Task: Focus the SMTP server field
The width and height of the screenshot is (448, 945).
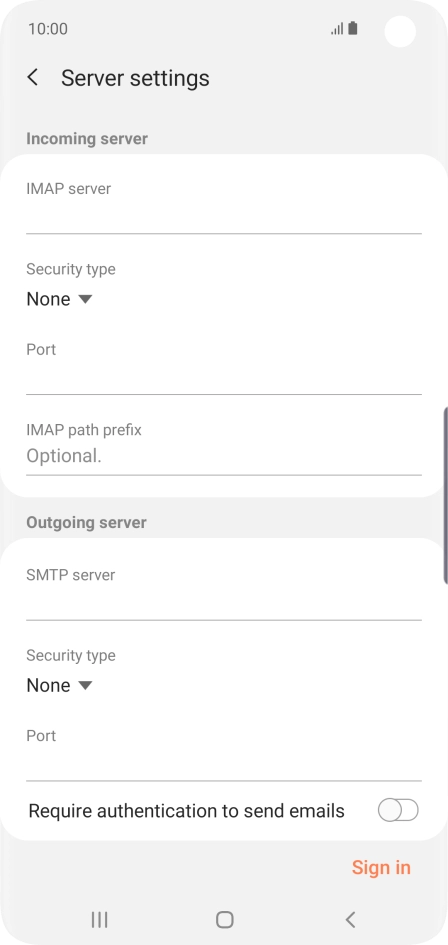Action: point(224,603)
